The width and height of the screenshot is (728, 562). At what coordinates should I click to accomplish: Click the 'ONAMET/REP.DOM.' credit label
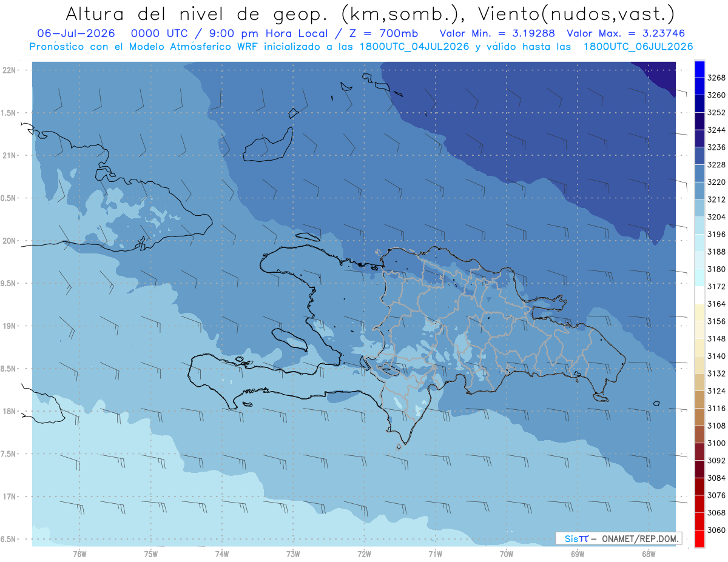pos(641,538)
